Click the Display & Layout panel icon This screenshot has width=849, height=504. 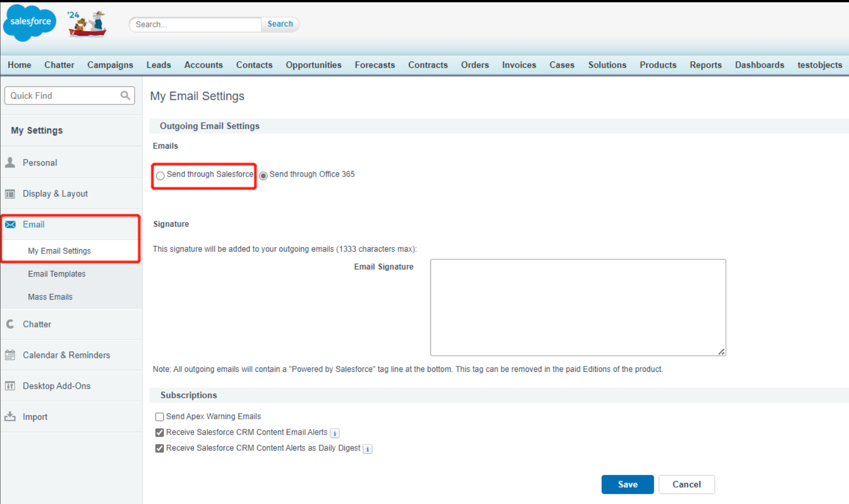click(10, 193)
